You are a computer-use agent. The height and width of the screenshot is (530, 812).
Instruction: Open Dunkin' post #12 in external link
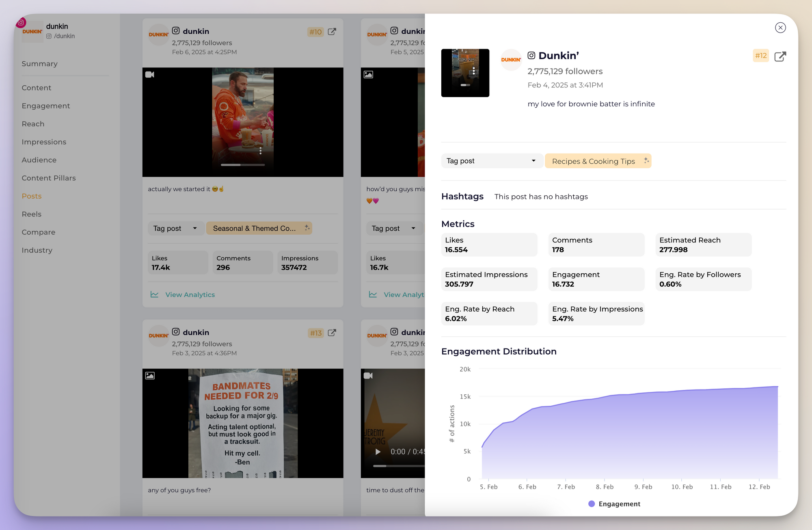780,56
